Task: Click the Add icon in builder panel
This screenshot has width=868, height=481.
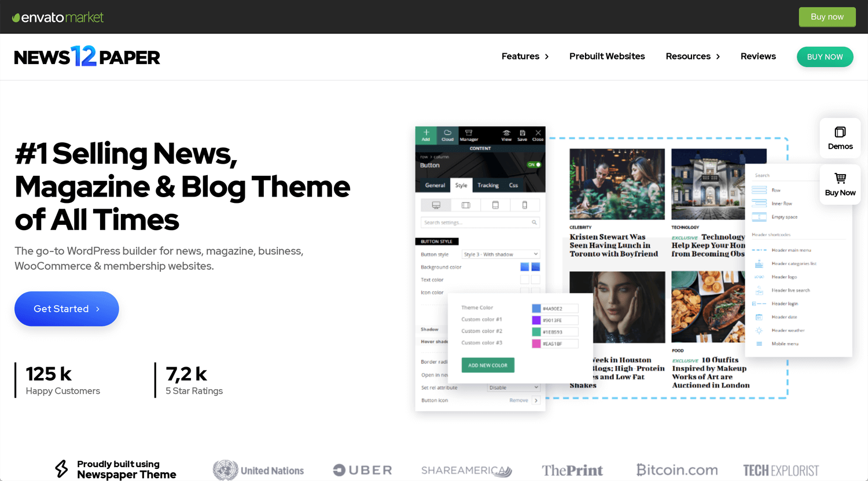Action: coord(426,135)
